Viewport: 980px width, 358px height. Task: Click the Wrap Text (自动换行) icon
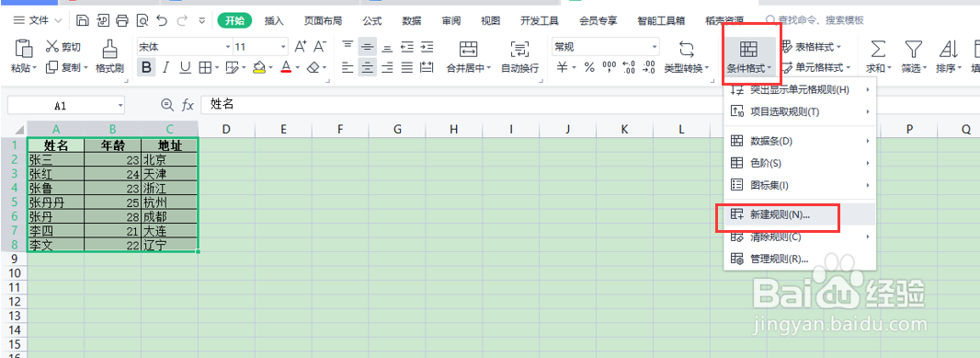tap(520, 50)
